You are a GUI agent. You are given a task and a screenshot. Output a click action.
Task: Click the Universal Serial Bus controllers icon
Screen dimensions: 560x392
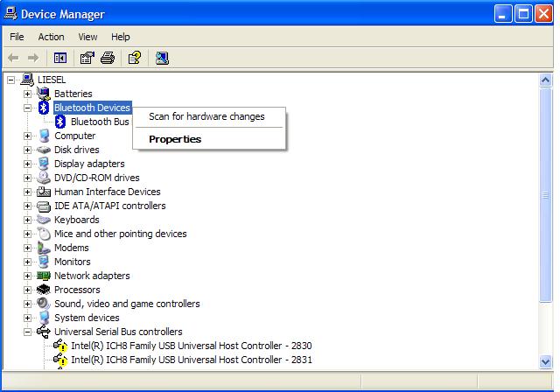pyautogui.click(x=44, y=332)
